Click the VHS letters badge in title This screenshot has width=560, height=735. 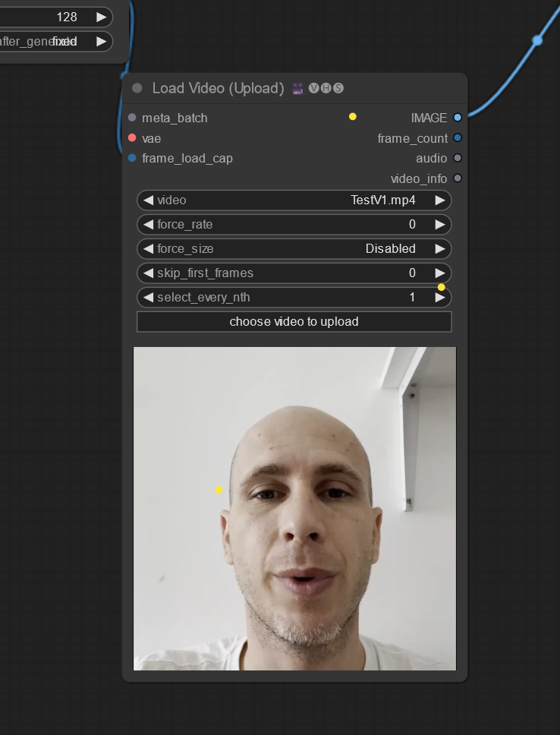pyautogui.click(x=326, y=88)
